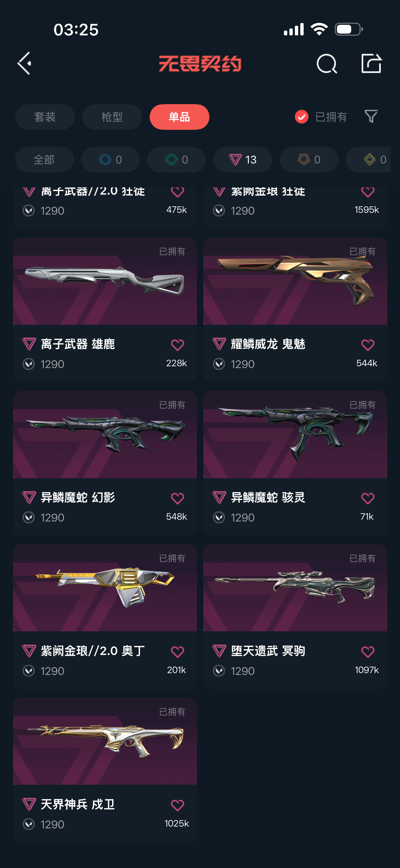Like the 天界神兵 戍卫 skin
The image size is (400, 868).
point(177,805)
